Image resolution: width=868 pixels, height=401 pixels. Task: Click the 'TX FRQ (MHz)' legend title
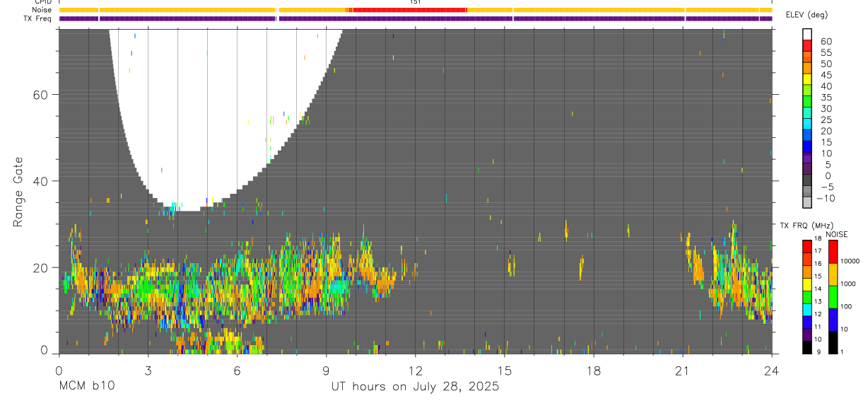(807, 226)
